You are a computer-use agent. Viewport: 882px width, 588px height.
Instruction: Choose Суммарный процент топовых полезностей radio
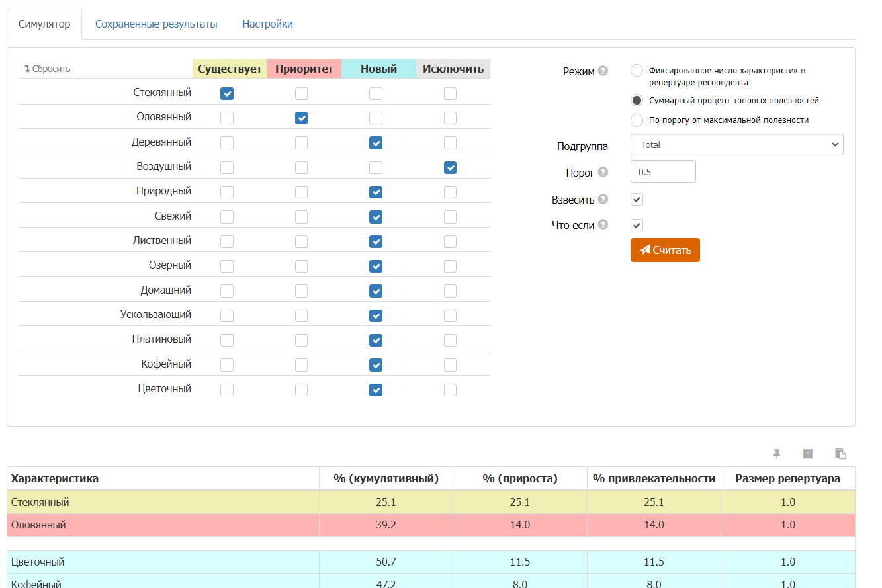[637, 101]
